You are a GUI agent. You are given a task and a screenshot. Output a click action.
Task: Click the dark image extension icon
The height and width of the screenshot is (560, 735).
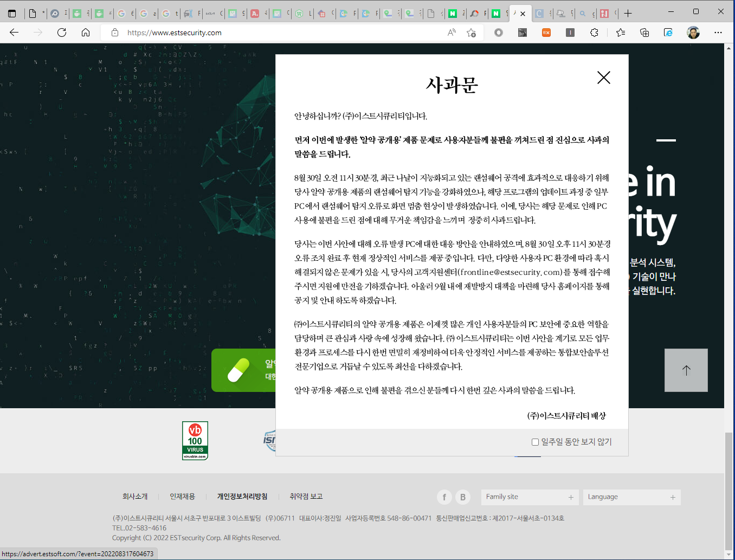pos(523,33)
